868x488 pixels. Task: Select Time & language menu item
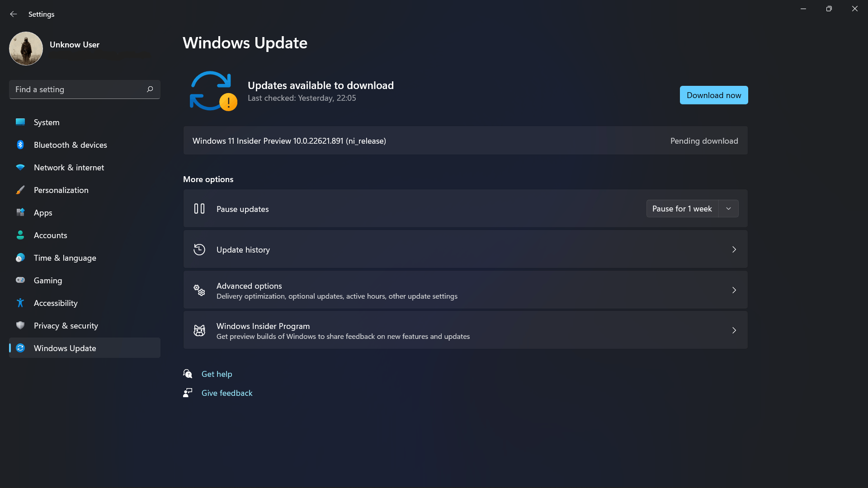pos(65,258)
